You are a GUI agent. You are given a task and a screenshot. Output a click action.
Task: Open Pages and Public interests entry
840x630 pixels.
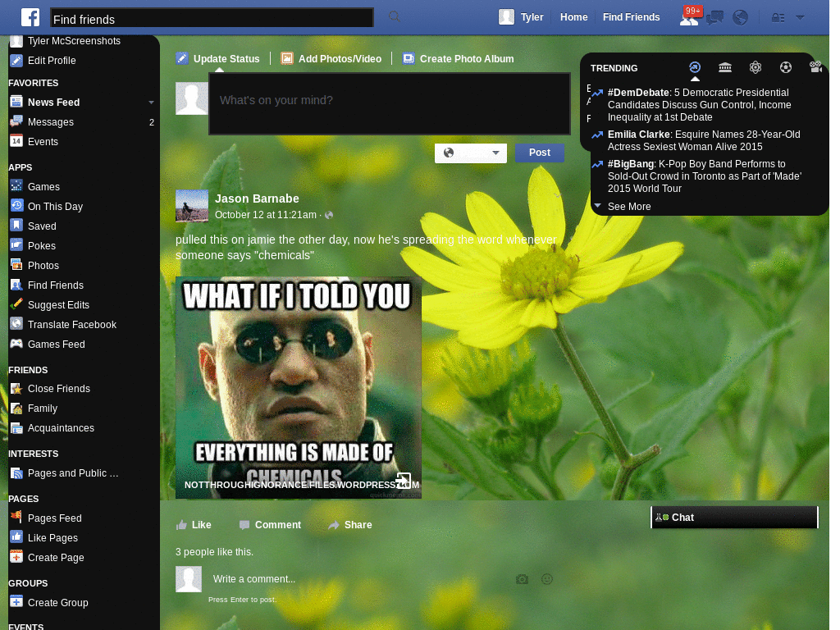[73, 473]
